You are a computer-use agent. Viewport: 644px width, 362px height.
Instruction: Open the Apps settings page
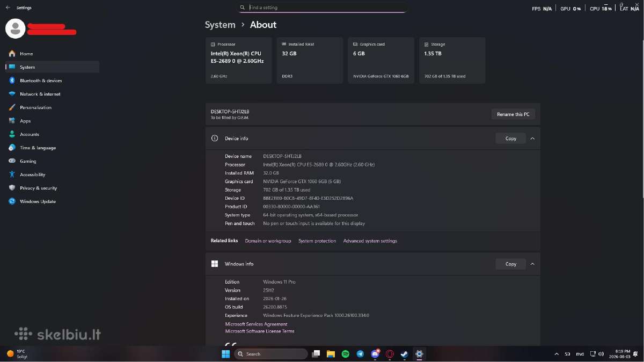[52, 121]
